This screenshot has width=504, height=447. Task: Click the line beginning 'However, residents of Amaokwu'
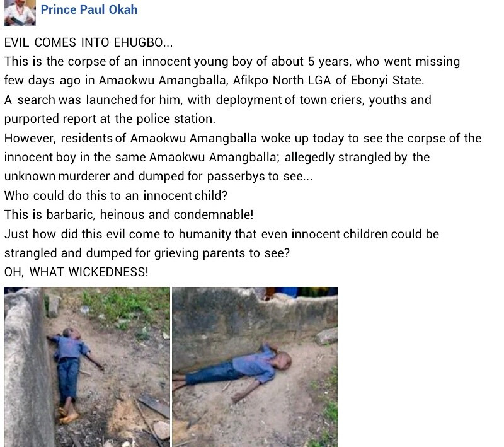[243, 138]
